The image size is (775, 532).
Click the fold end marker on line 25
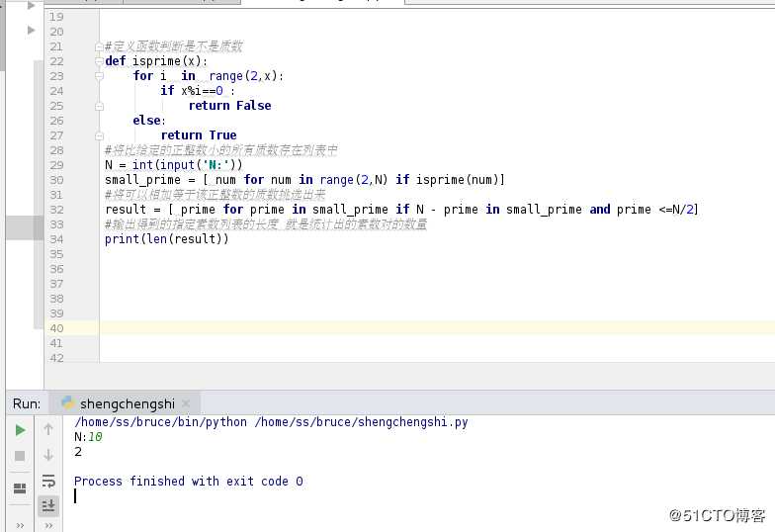pyautogui.click(x=99, y=106)
